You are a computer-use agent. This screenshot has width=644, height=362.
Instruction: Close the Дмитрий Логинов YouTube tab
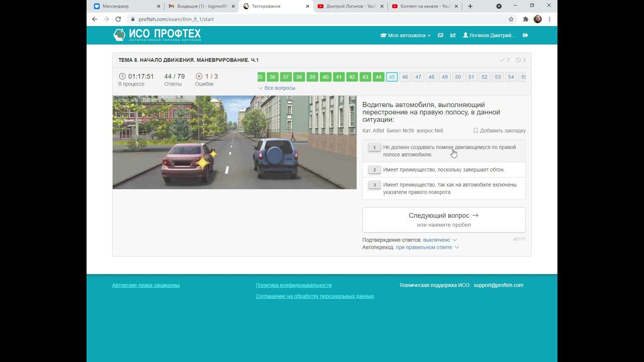382,6
